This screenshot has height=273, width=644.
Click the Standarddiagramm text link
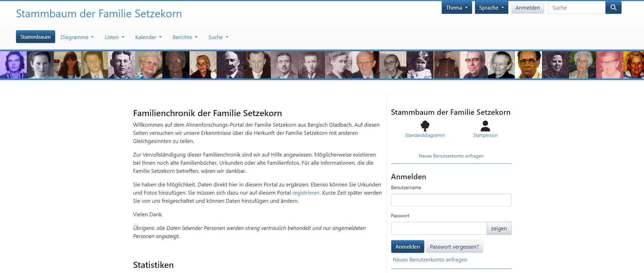(425, 135)
